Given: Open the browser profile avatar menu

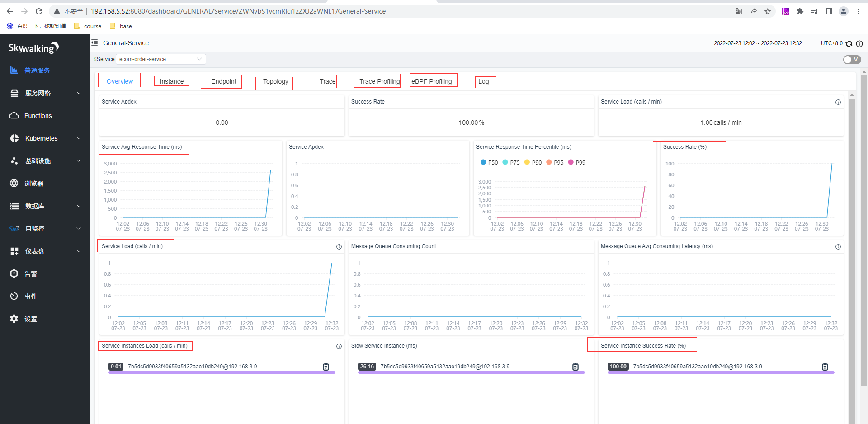Looking at the screenshot, I should click(844, 11).
